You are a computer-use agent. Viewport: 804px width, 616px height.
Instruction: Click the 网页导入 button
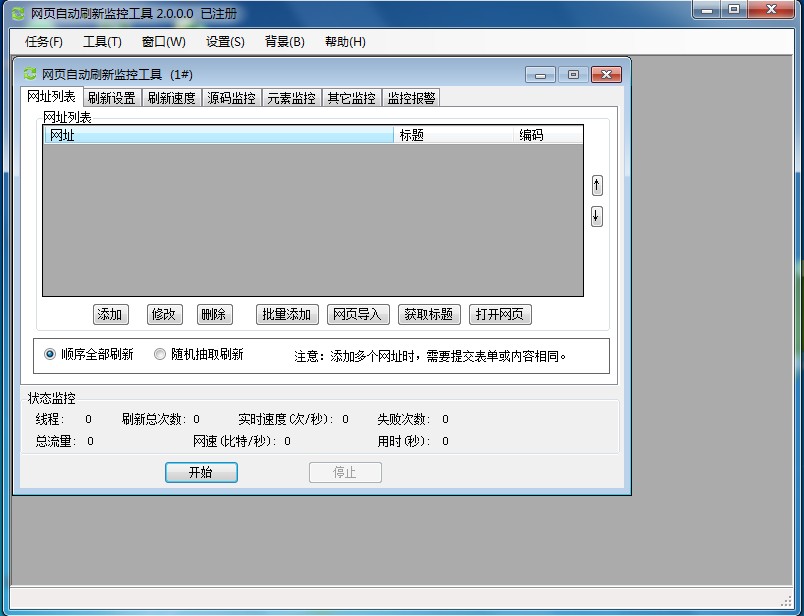[358, 314]
